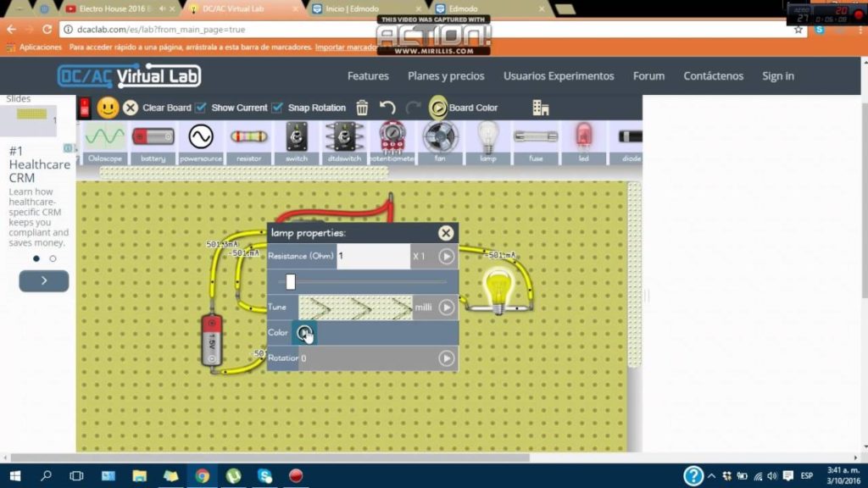Select the powersource component
This screenshot has height=488, width=868.
coord(201,136)
